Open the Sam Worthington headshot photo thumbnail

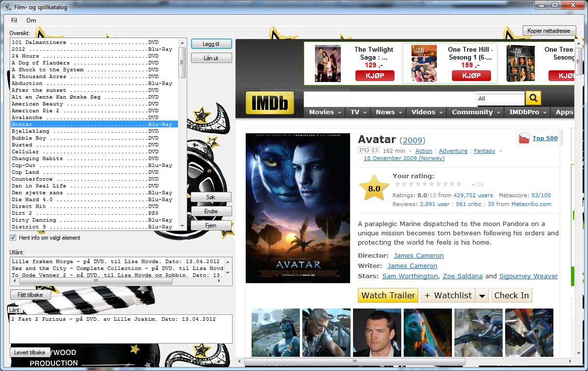[x=377, y=332]
